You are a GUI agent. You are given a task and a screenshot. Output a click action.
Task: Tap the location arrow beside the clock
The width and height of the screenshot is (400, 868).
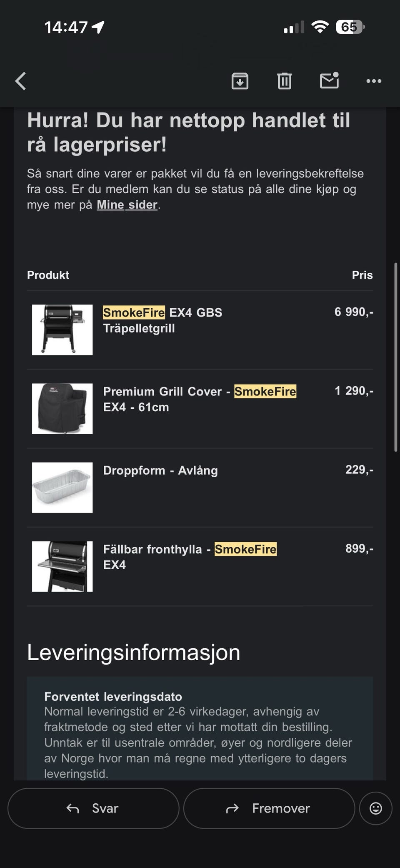[x=98, y=28]
